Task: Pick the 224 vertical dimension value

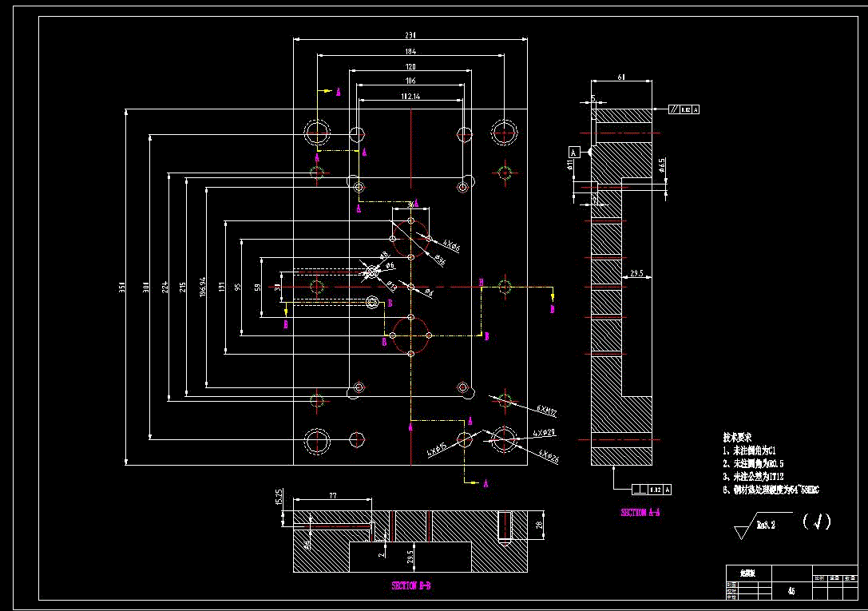Action: (x=164, y=287)
